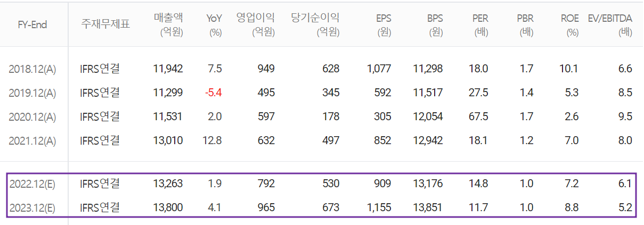Select the EPS (원) column header

382,25
